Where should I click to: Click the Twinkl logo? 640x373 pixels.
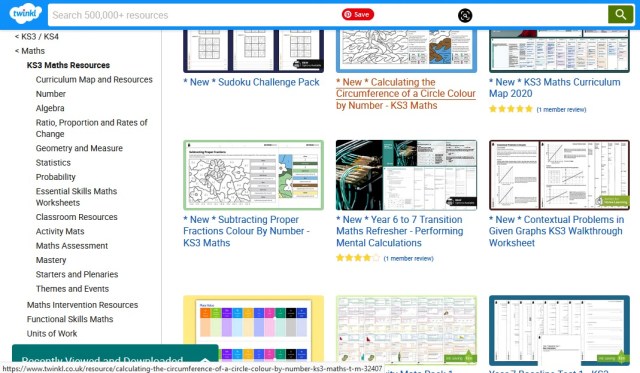click(25, 13)
